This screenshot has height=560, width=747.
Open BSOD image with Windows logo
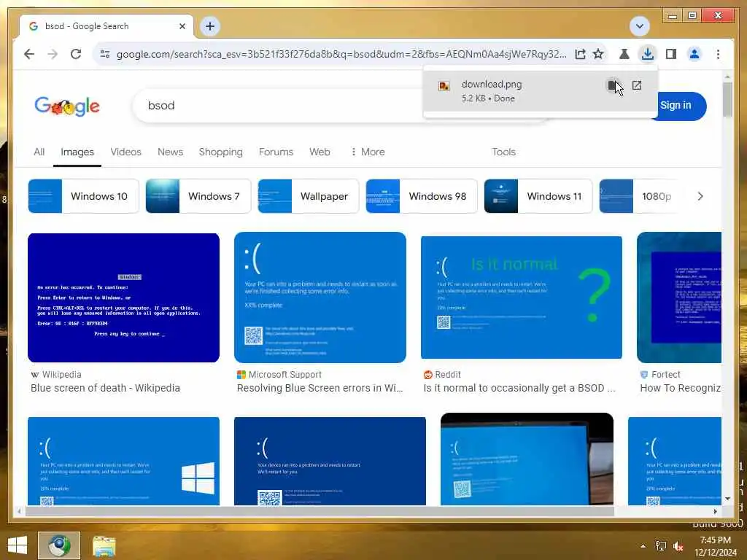pos(123,461)
